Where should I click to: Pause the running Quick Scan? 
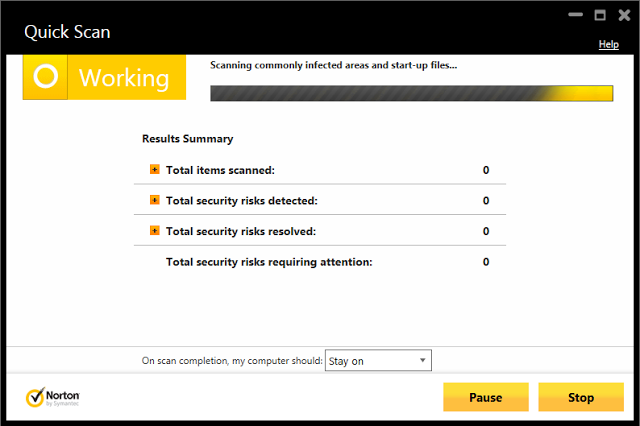485,397
